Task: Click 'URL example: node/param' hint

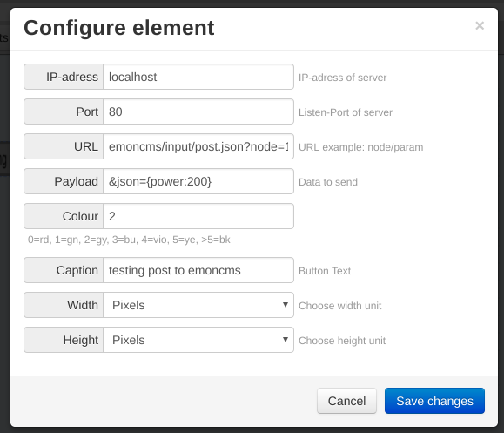Action: [x=361, y=147]
